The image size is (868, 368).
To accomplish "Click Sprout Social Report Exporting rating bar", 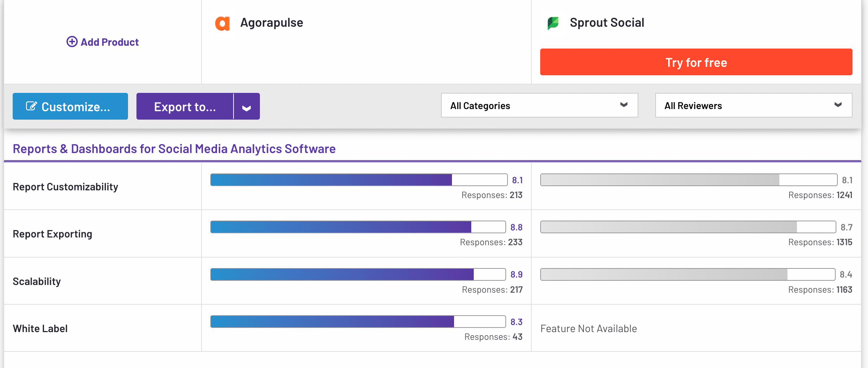I will (x=688, y=227).
